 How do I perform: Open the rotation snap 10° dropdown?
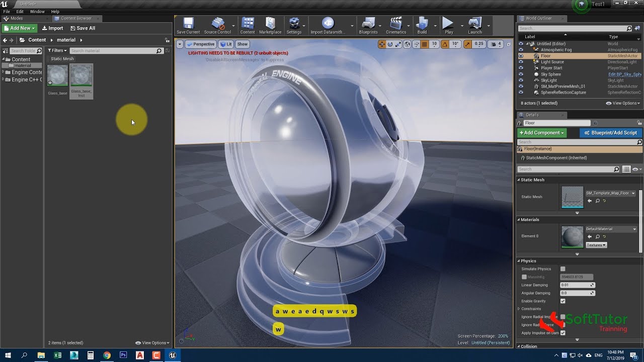point(455,44)
